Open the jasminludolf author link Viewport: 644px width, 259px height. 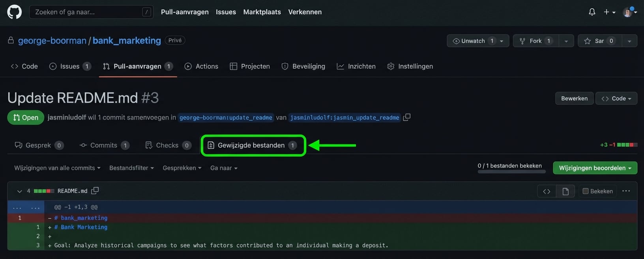click(x=67, y=117)
